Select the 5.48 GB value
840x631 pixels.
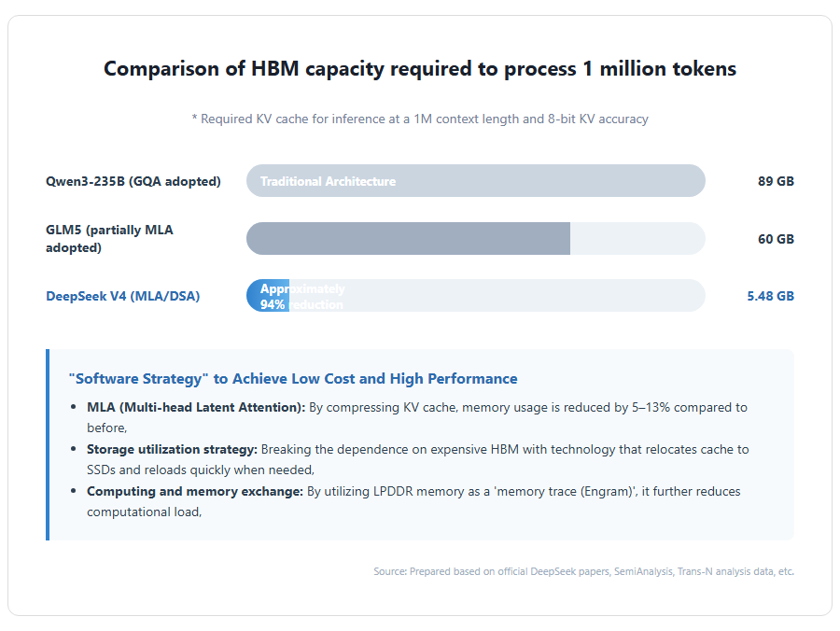tap(770, 296)
